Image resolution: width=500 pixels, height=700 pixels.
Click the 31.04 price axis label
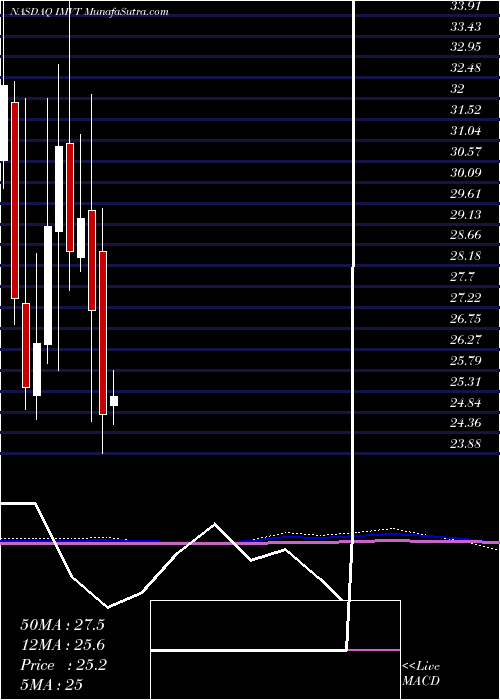click(466, 131)
